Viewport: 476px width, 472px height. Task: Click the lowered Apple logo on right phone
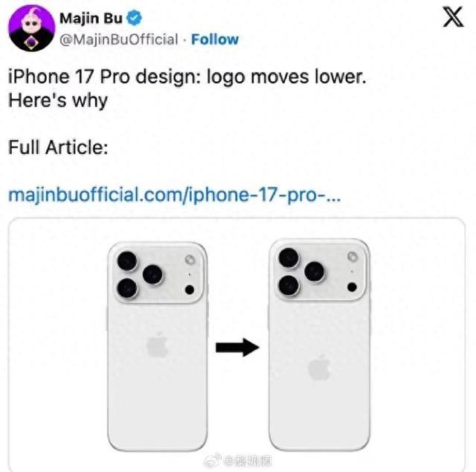click(319, 368)
